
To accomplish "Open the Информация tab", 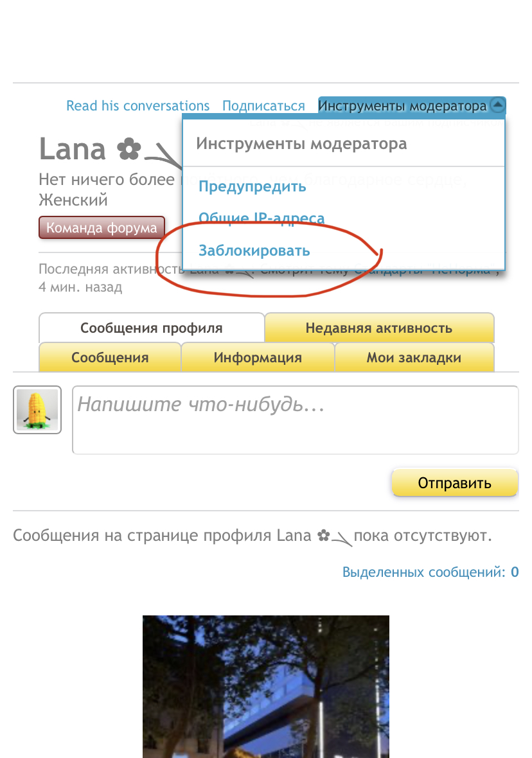I will [258, 357].
